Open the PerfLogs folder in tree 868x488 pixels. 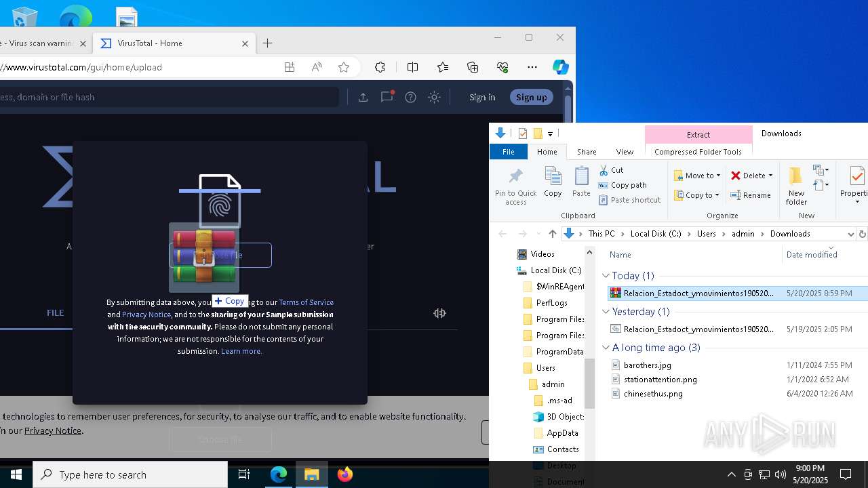[x=551, y=303]
